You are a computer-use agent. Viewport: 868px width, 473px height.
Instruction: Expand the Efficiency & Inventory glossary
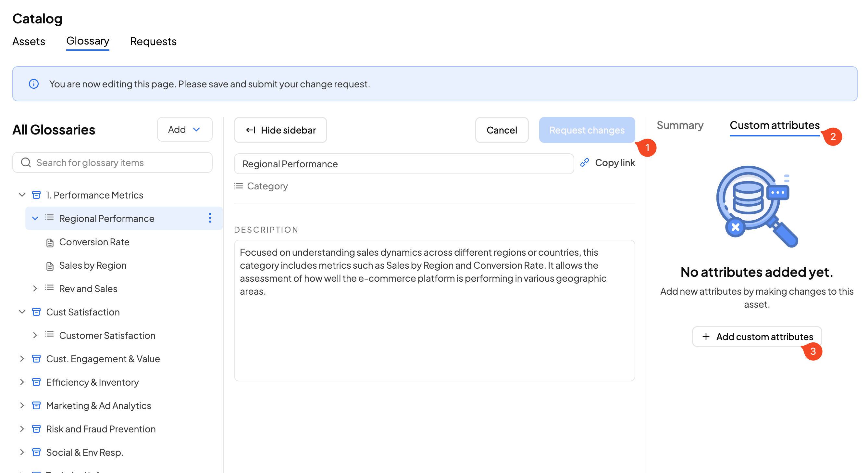22,382
